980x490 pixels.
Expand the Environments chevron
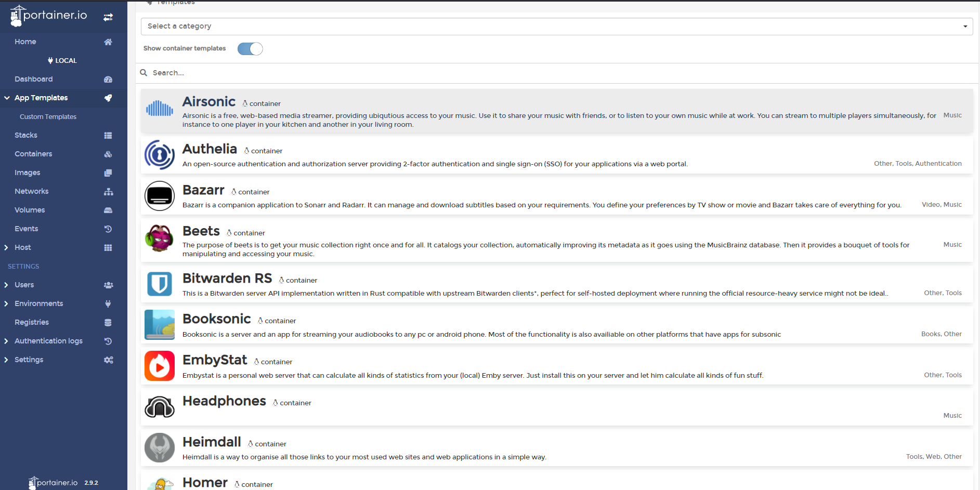pos(6,304)
